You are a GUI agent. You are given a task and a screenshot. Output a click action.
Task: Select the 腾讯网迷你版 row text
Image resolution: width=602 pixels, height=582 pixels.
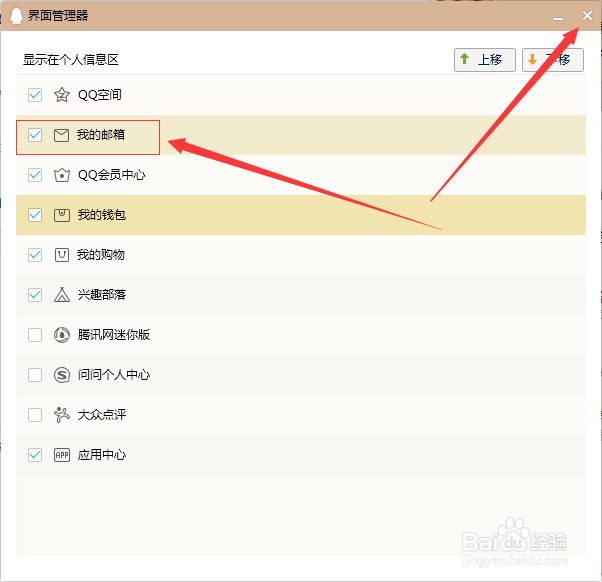[114, 335]
